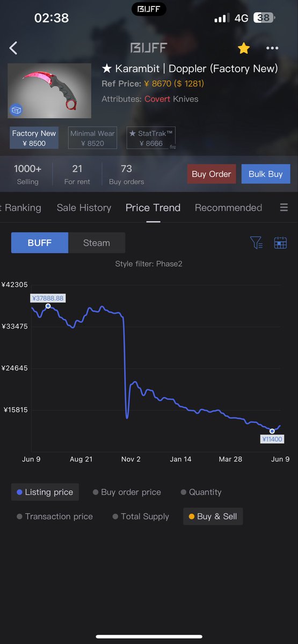Tap the ¥11400 low point marker

point(272,431)
